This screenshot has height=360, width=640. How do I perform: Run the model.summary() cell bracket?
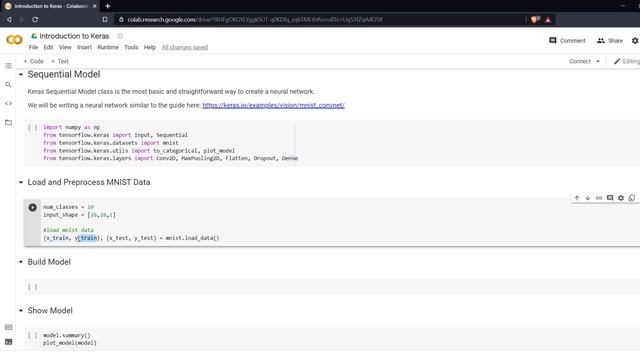tap(33, 336)
